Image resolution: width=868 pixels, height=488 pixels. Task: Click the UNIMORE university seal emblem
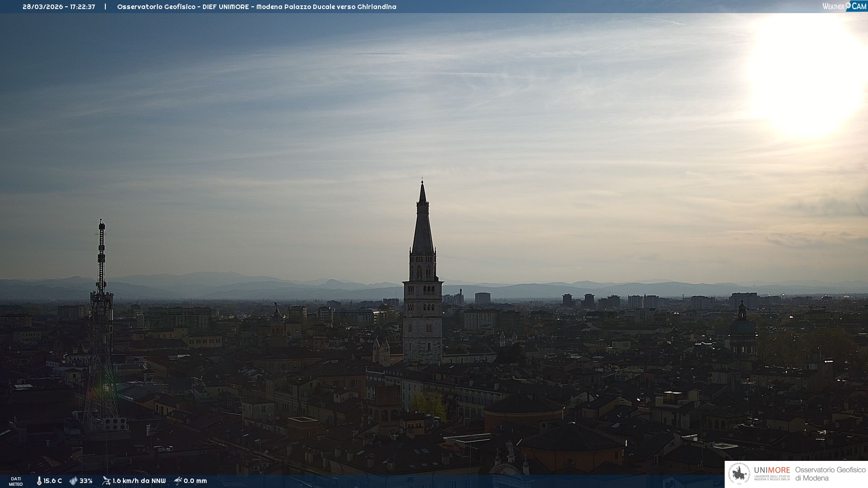pos(739,474)
